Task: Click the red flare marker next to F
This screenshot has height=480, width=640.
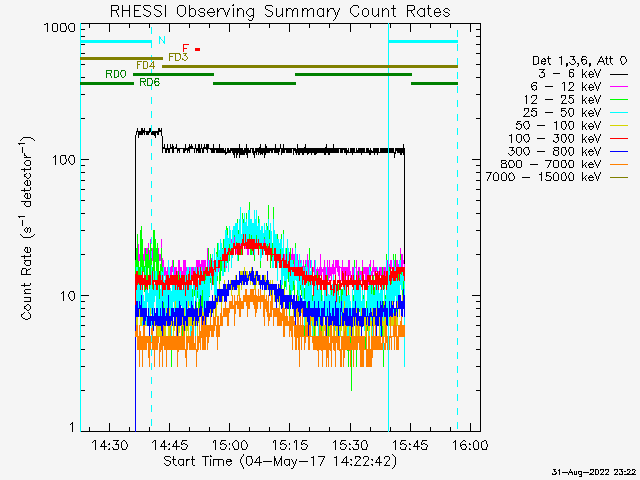Action: tap(198, 49)
